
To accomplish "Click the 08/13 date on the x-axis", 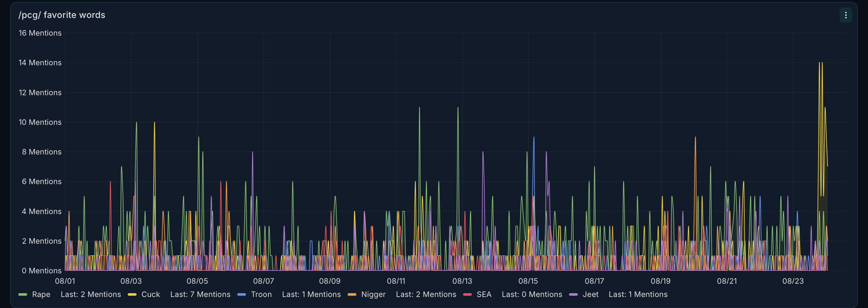I will pyautogui.click(x=462, y=281).
